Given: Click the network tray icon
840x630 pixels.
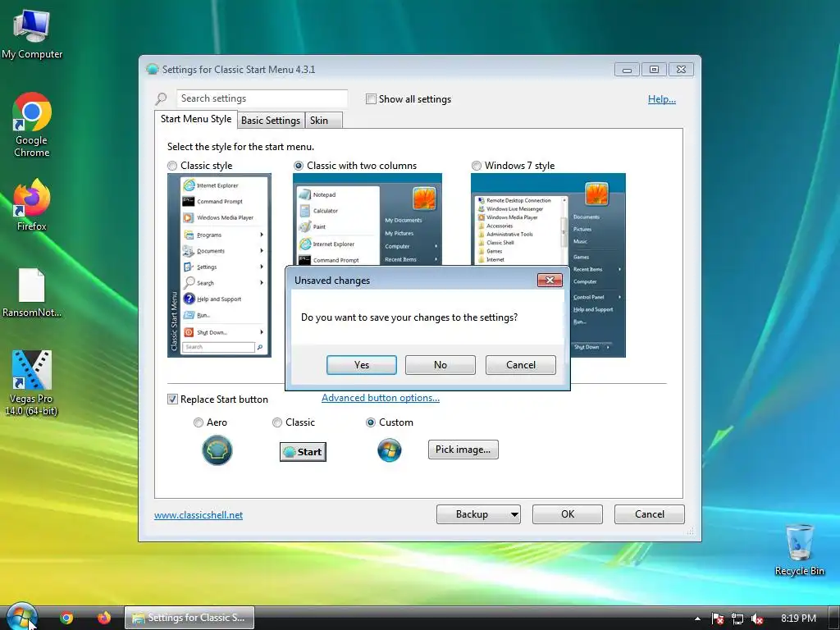Looking at the screenshot, I should point(737,619).
